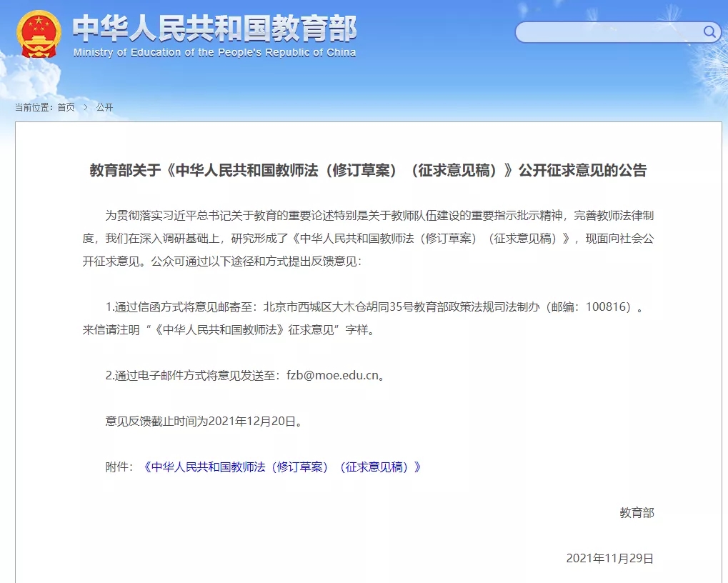Click the fzb@moe.edu.cn email address
This screenshot has height=583, width=728.
[x=331, y=376]
